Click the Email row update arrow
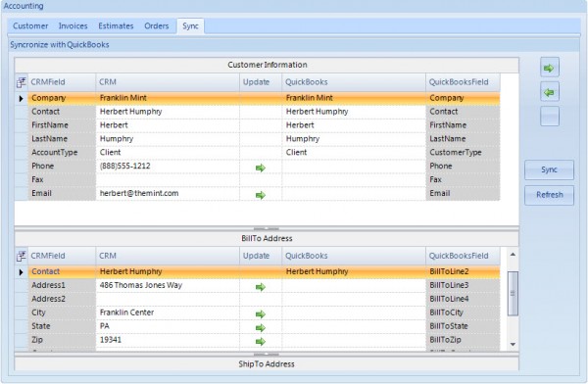The image size is (588, 384). click(261, 195)
